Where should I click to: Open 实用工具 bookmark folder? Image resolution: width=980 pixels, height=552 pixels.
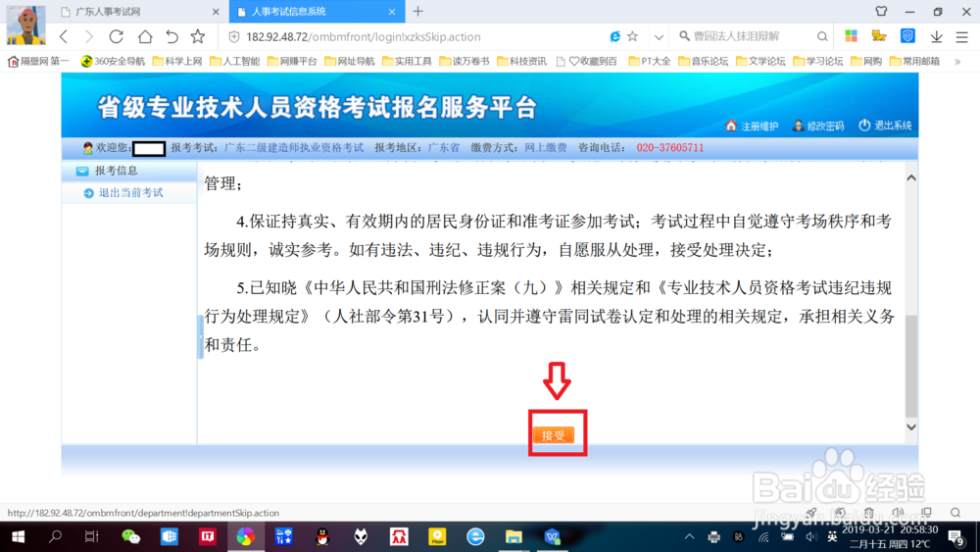pyautogui.click(x=408, y=61)
